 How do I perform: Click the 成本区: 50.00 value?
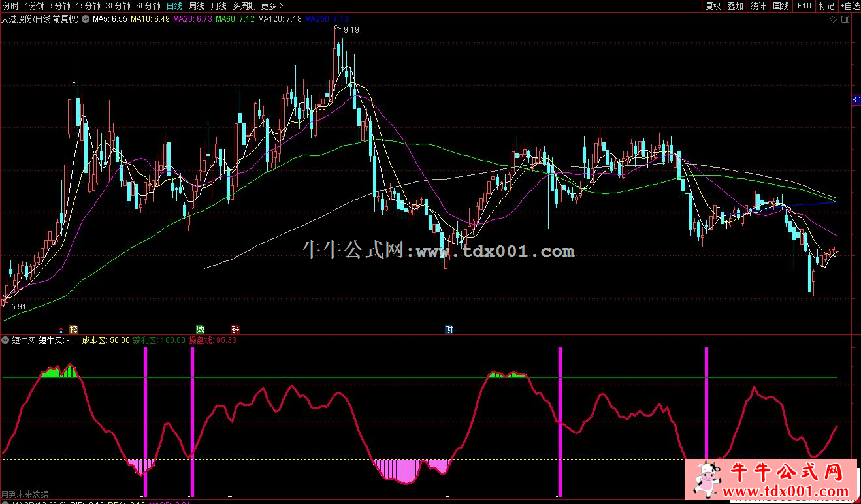105,340
